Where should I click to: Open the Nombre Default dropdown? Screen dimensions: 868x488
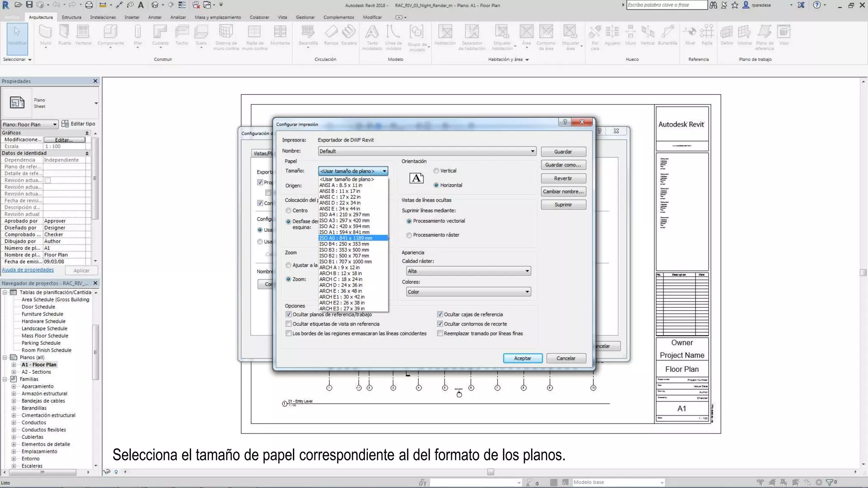coord(427,151)
